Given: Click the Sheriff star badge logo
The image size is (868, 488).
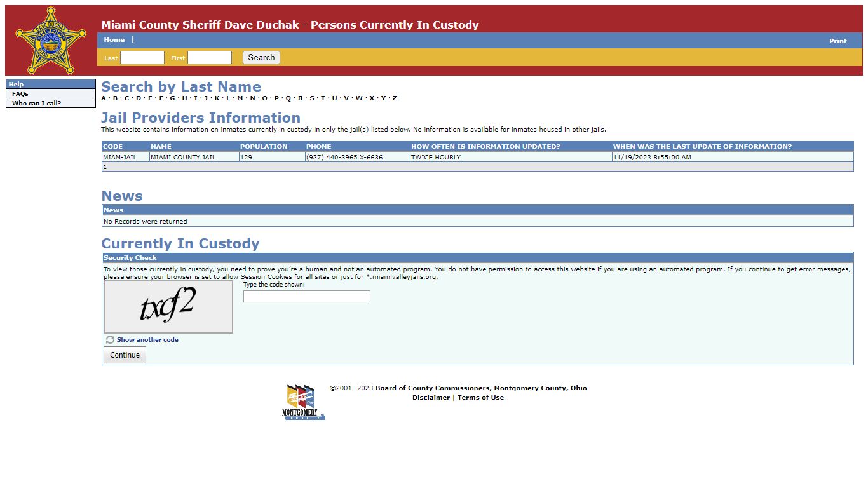Looking at the screenshot, I should (x=50, y=41).
